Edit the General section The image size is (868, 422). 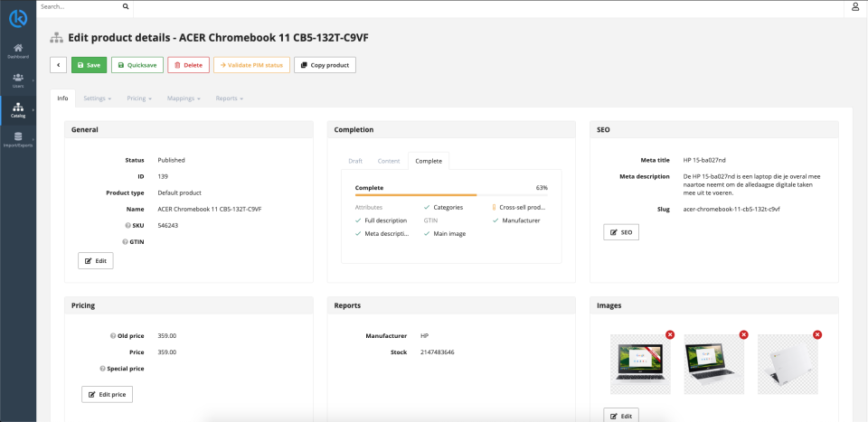point(96,260)
